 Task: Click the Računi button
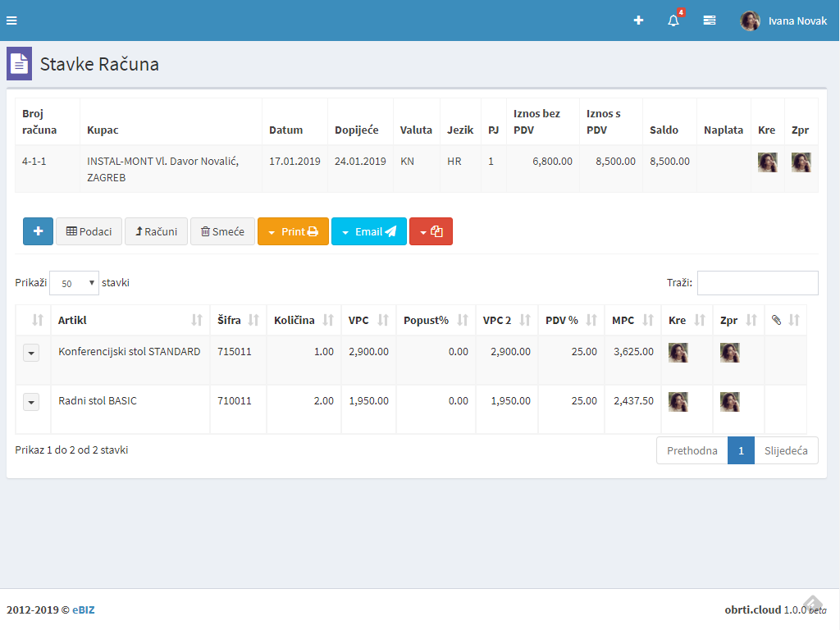coord(156,231)
